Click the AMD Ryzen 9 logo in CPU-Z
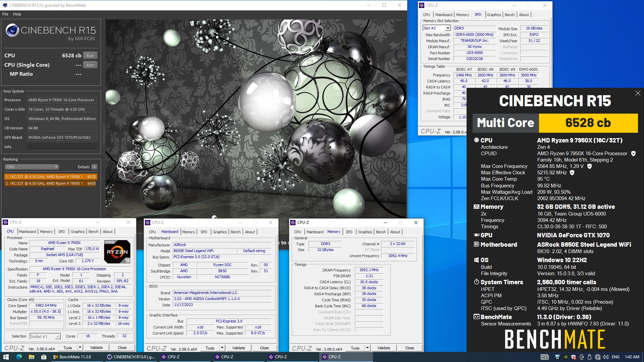This screenshot has height=362, width=644. pos(117,252)
